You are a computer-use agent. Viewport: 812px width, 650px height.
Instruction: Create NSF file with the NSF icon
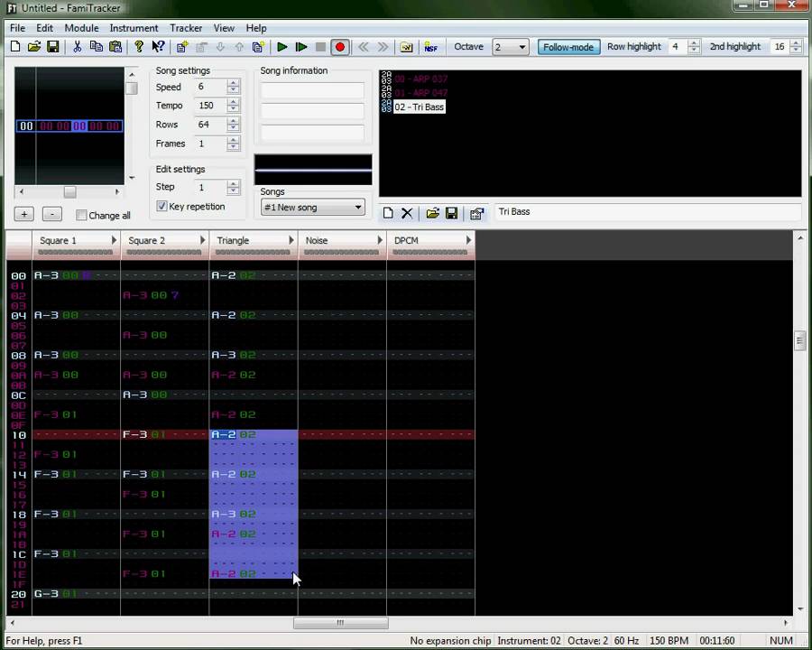[431, 47]
